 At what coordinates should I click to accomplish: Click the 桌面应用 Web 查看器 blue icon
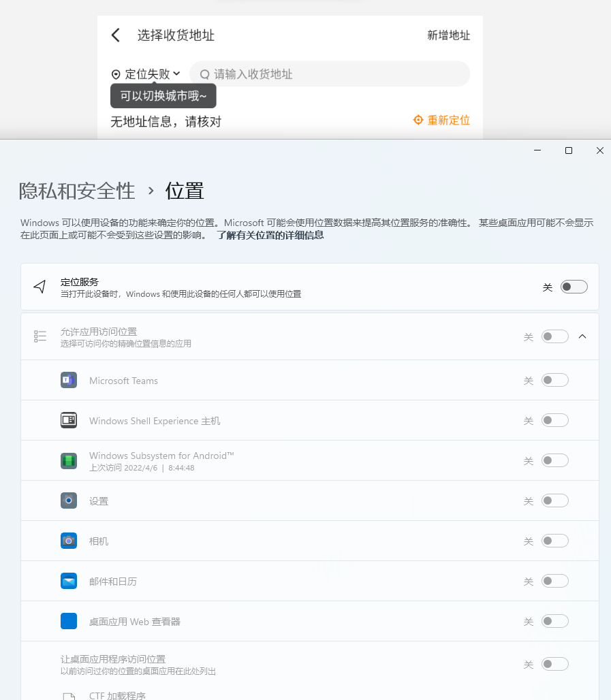(x=69, y=621)
